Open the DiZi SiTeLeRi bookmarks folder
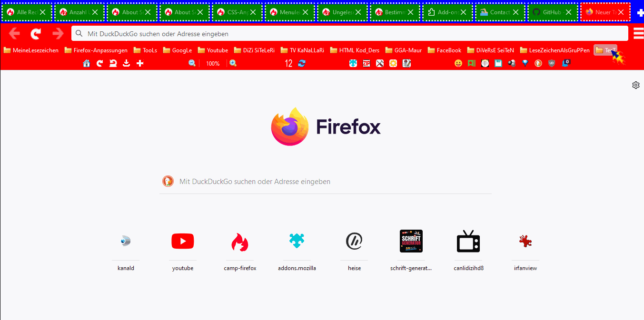644x320 pixels. coord(254,50)
